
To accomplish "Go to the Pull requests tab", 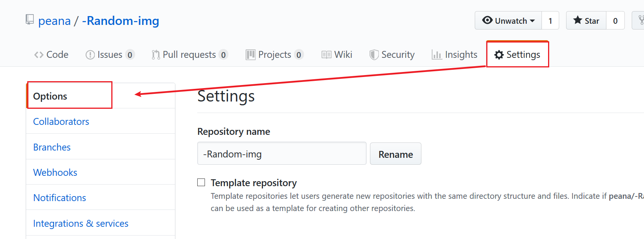I will [190, 55].
